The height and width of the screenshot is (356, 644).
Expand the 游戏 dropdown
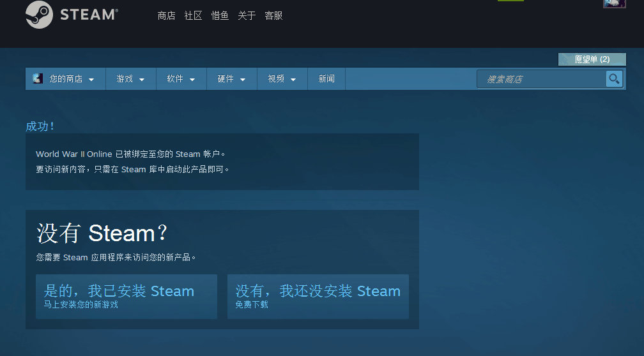[x=130, y=78]
